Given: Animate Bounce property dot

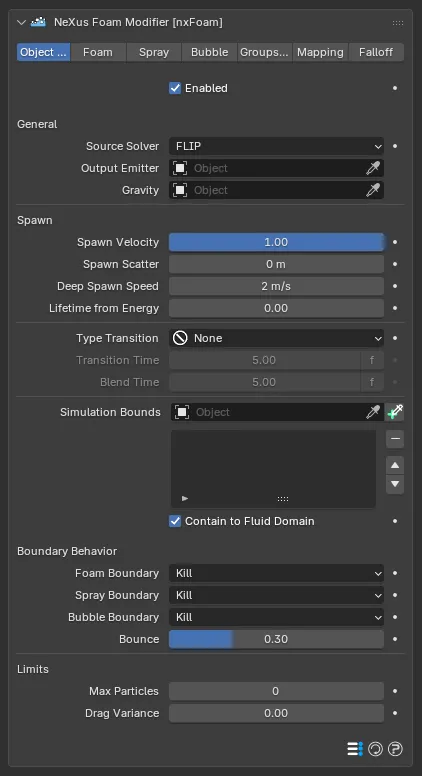Looking at the screenshot, I should click(395, 639).
